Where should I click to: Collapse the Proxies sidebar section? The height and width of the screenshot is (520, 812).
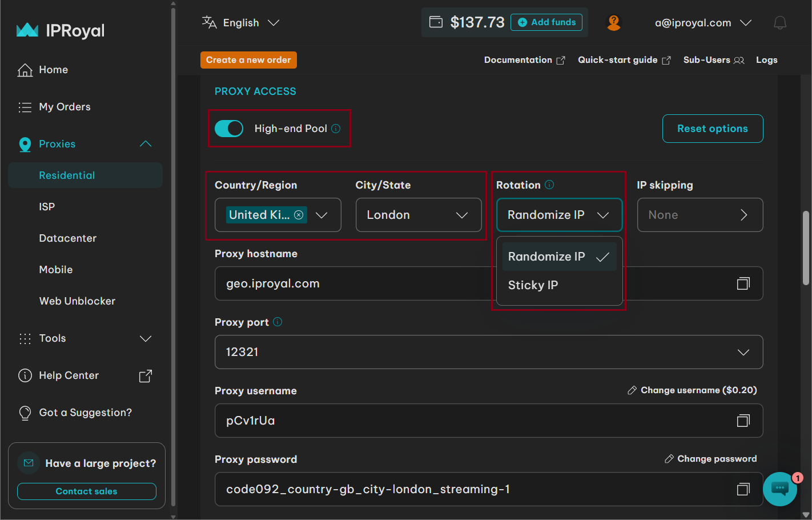(x=146, y=144)
